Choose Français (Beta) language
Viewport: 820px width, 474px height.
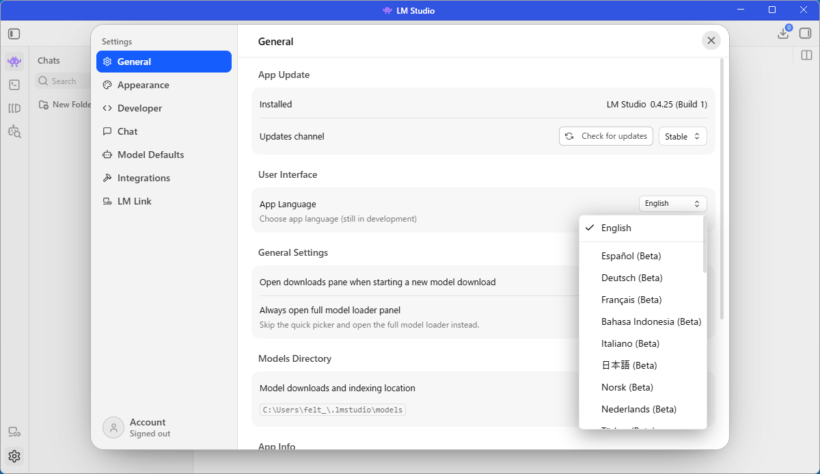[641, 300]
